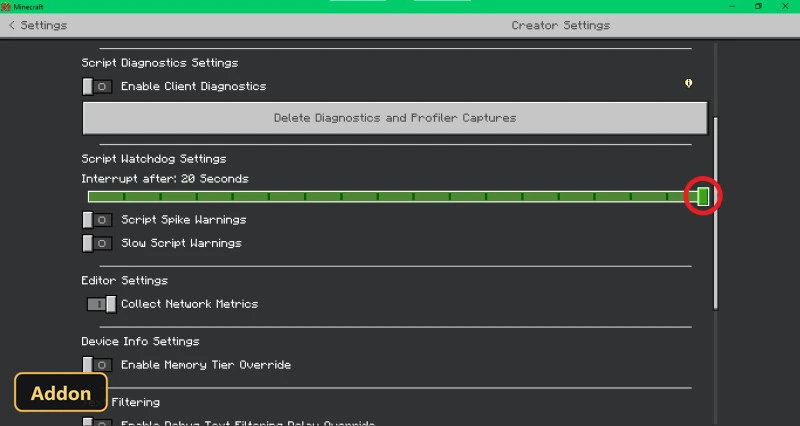Screen dimensions: 800x426
Task: Click Delete Diagnostics and Profiler Captures
Action: tap(395, 118)
